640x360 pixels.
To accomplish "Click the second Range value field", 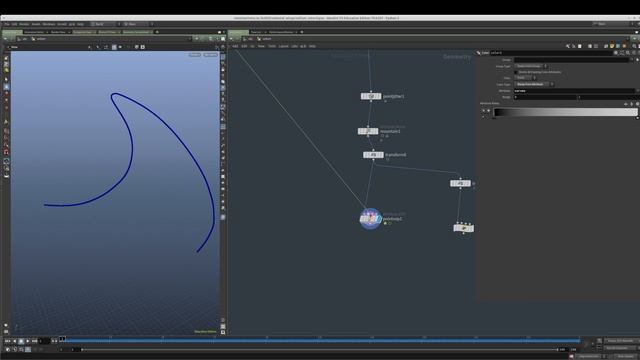I will tap(609, 97).
